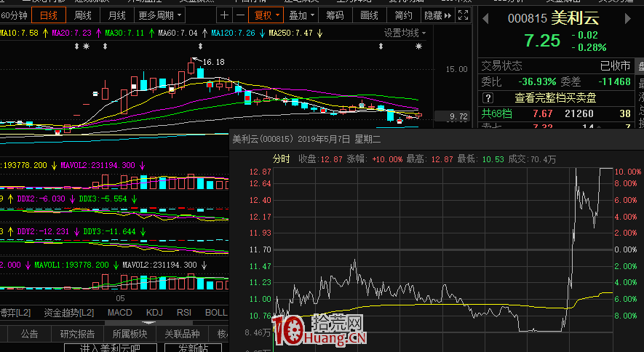The image size is (644, 352).
Task: Click the minus zoom-out chart icon
Action: click(241, 15)
